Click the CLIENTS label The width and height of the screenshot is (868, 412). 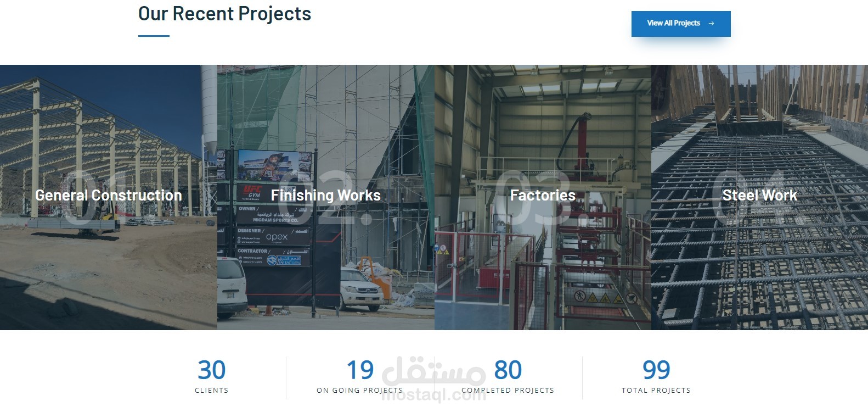pyautogui.click(x=212, y=391)
